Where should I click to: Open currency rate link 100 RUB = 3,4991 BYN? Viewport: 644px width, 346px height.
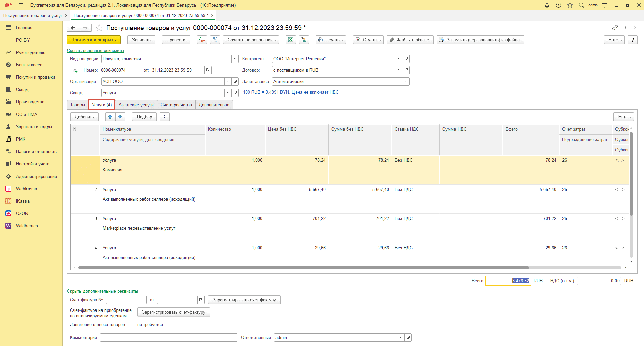(x=291, y=92)
